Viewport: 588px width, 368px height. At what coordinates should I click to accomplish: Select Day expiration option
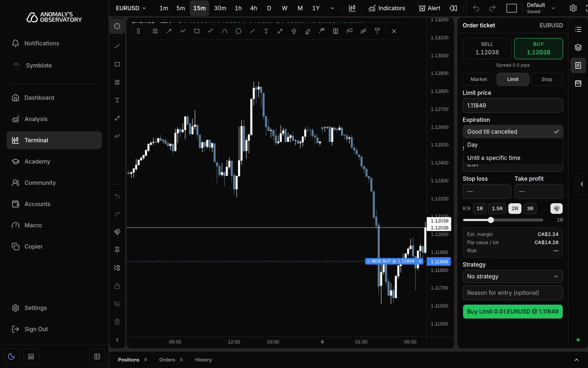coord(513,145)
